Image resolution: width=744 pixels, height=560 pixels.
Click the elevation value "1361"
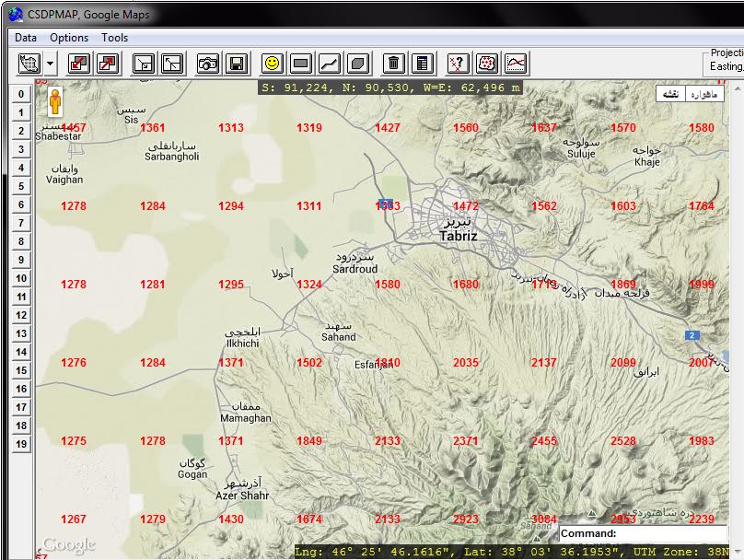pos(152,128)
